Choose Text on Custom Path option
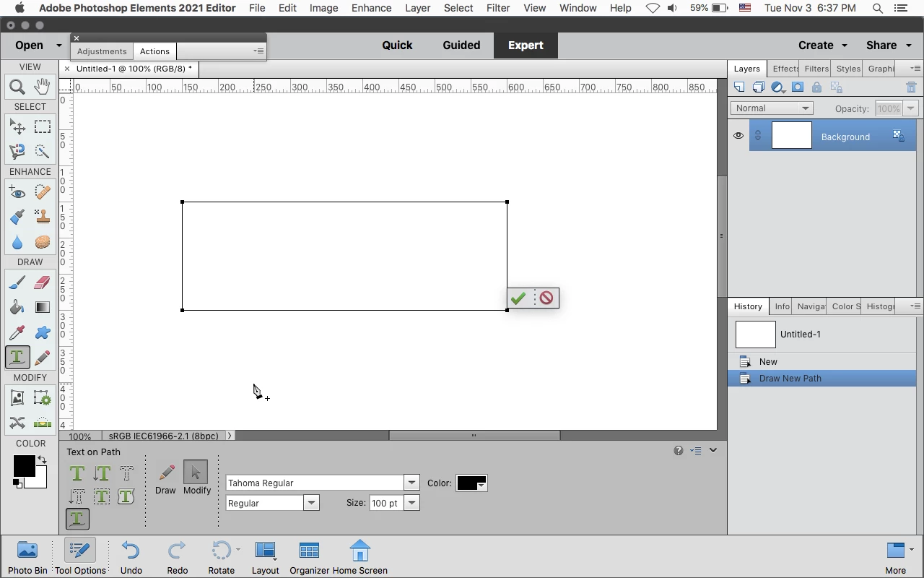Image resolution: width=924 pixels, height=578 pixels. 77,519
